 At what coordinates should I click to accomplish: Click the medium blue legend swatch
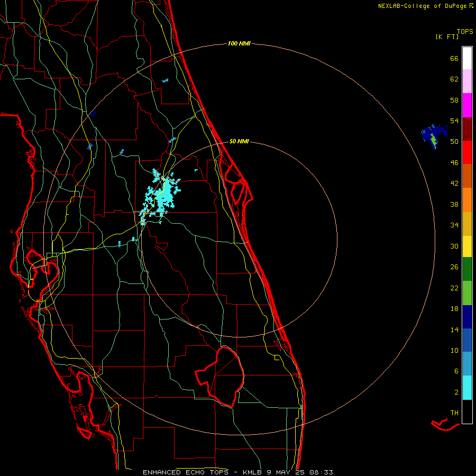467,340
